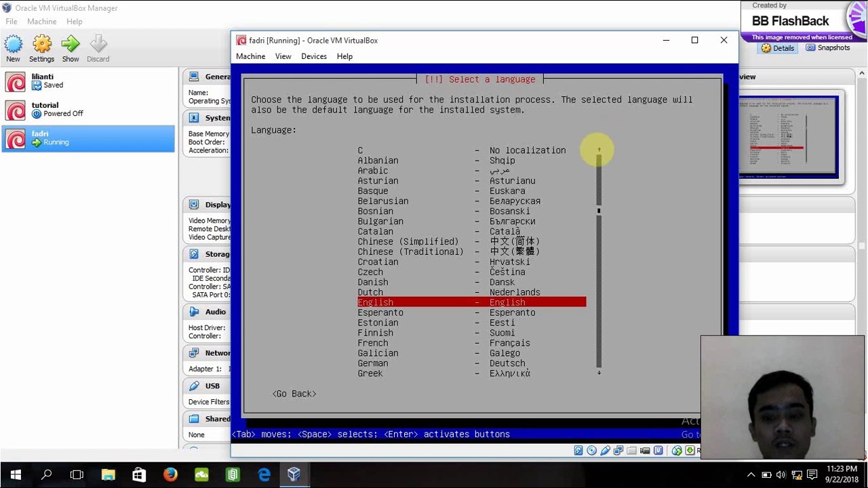Click the Details button icon in Manager
Screen dimensions: 868x488
777,48
